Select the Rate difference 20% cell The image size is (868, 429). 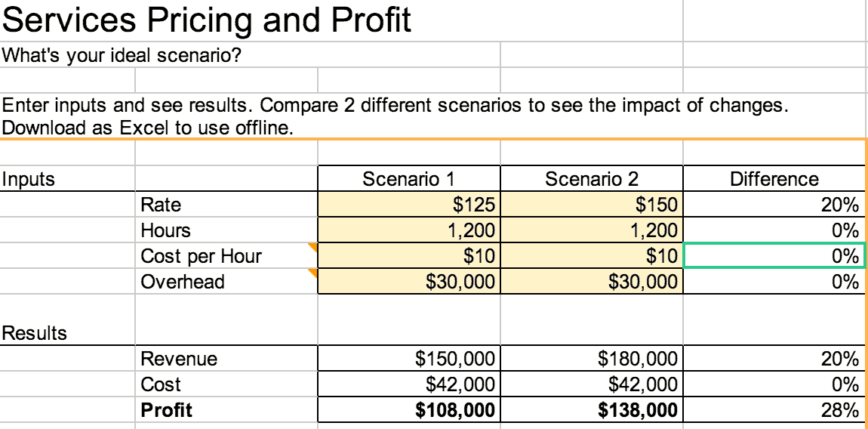(x=774, y=205)
